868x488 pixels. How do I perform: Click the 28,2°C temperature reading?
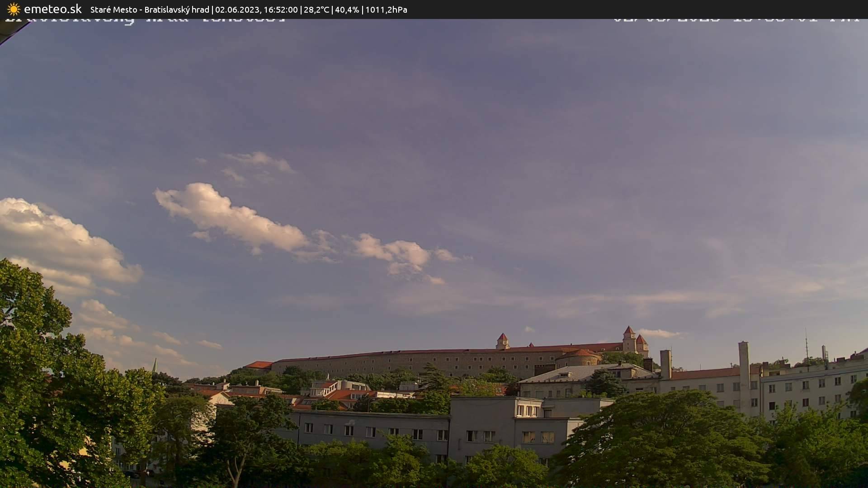point(317,9)
